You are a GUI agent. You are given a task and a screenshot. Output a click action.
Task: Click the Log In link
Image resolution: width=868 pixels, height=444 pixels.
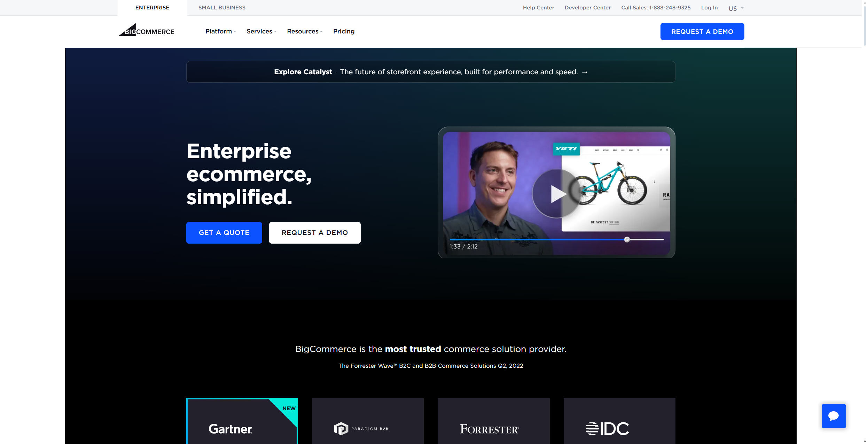pyautogui.click(x=709, y=7)
